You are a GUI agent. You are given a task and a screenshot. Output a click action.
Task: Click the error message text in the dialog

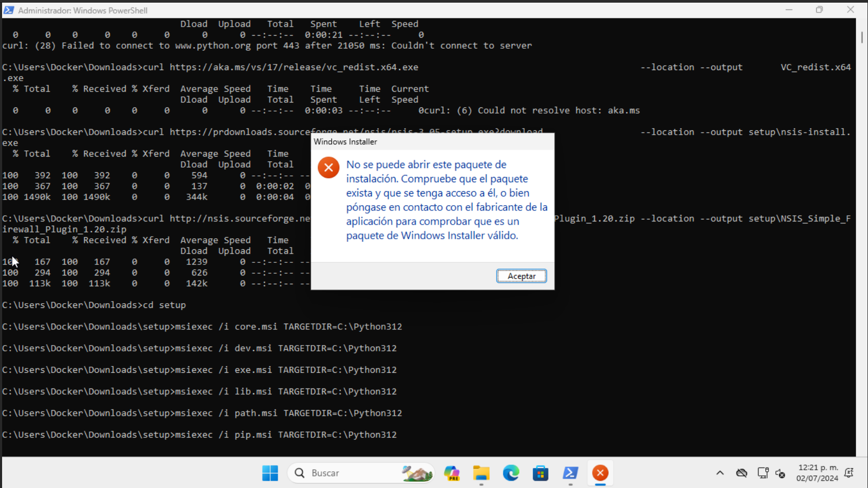[x=447, y=200]
